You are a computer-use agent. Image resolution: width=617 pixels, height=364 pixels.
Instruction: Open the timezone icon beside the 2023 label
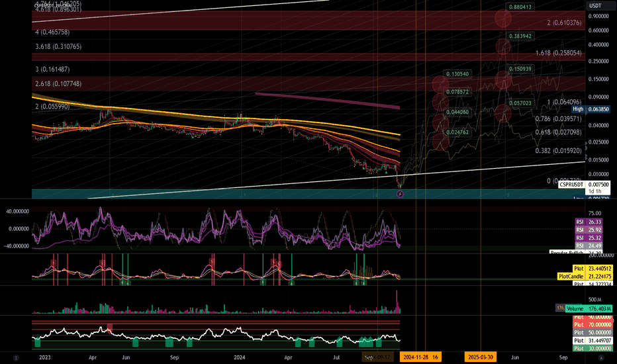[16, 357]
